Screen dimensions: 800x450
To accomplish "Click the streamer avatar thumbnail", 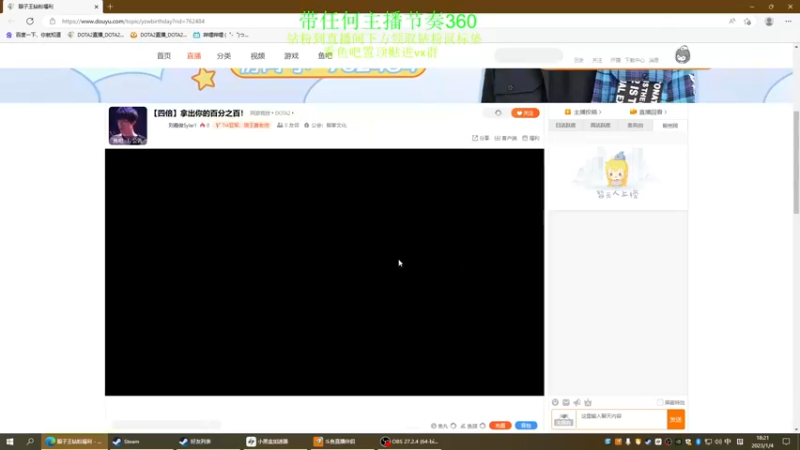I will [x=128, y=126].
